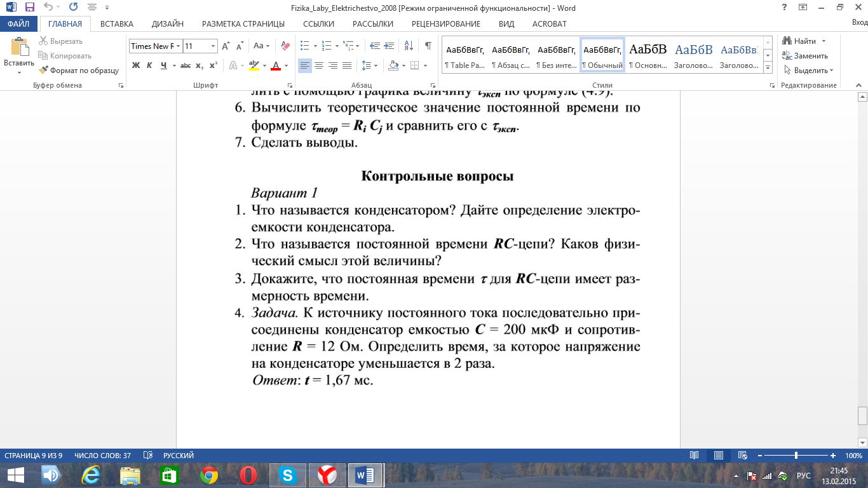The height and width of the screenshot is (488, 868).
Task: Switch to read mode view in the status bar
Action: coord(694,456)
